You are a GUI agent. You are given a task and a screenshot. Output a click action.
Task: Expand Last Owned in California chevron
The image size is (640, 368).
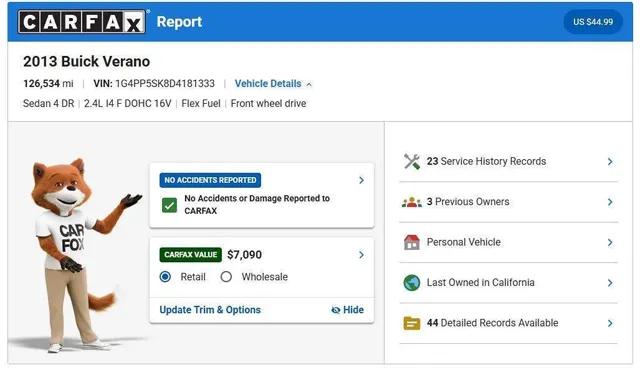pyautogui.click(x=610, y=283)
